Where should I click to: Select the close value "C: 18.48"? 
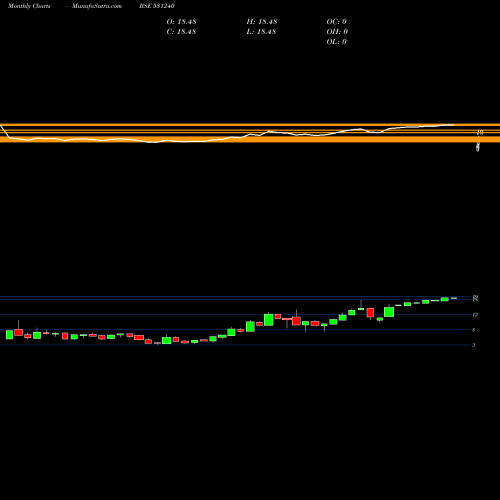(182, 32)
